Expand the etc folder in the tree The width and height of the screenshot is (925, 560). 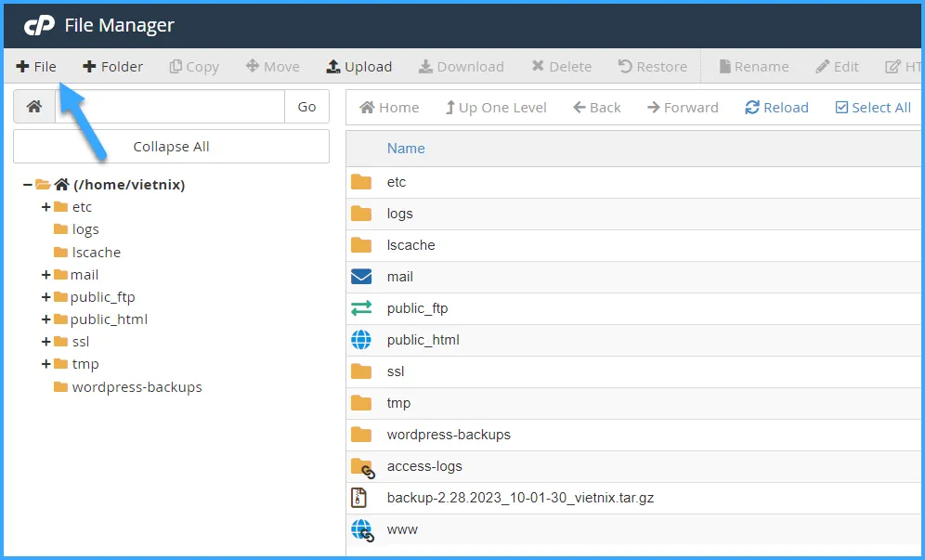click(x=46, y=207)
